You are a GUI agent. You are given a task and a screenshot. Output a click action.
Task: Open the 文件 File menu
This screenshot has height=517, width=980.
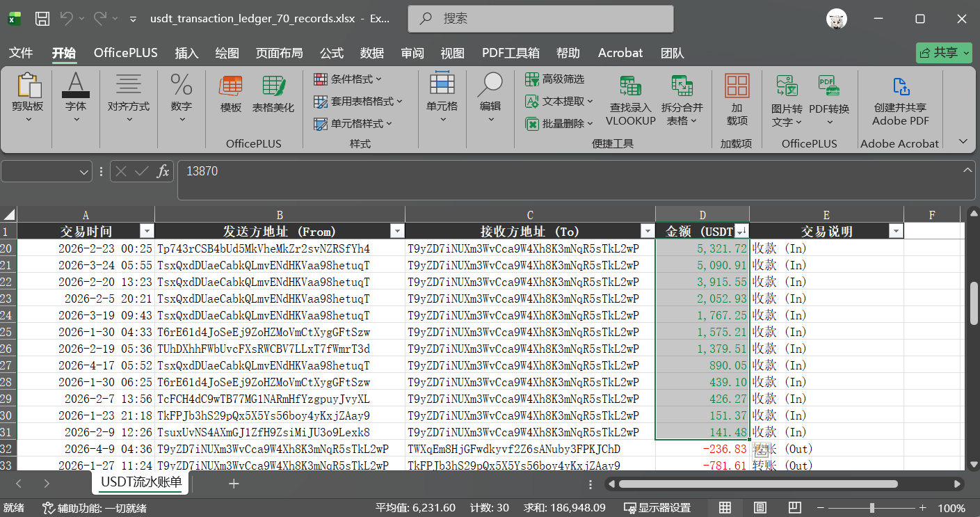[21, 53]
